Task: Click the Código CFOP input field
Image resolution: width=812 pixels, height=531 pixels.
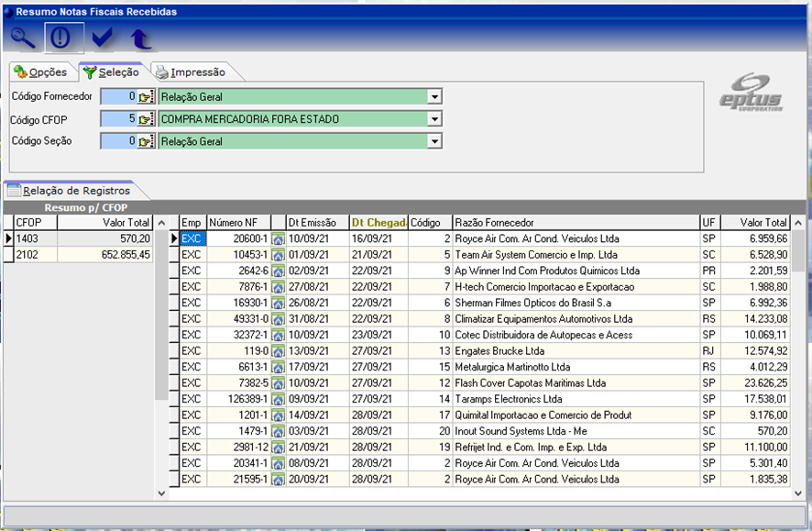Action: click(117, 119)
